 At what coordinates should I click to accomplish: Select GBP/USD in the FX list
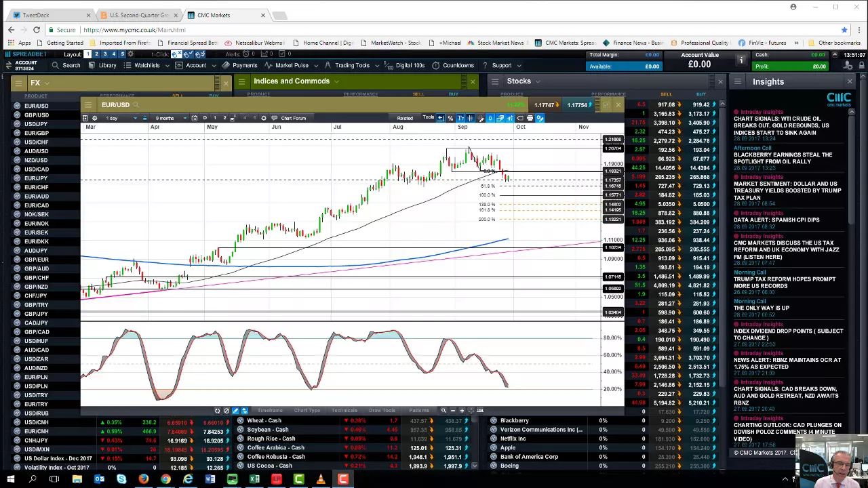click(37, 115)
